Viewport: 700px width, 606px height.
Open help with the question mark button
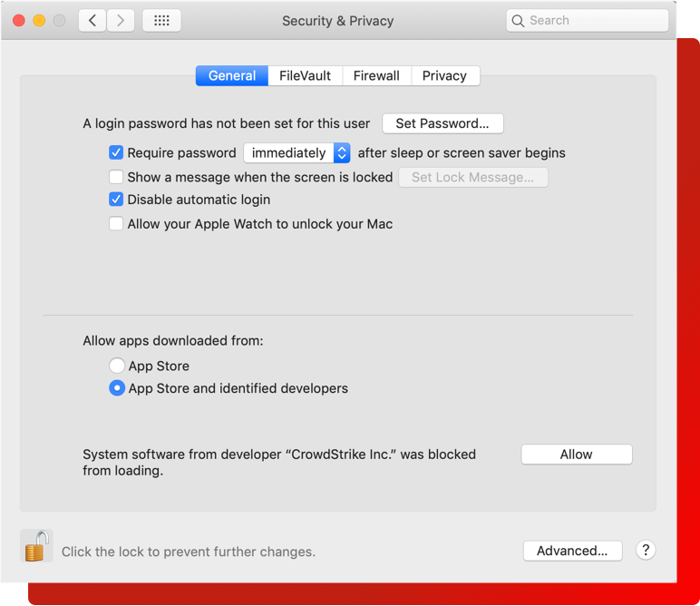coord(645,550)
